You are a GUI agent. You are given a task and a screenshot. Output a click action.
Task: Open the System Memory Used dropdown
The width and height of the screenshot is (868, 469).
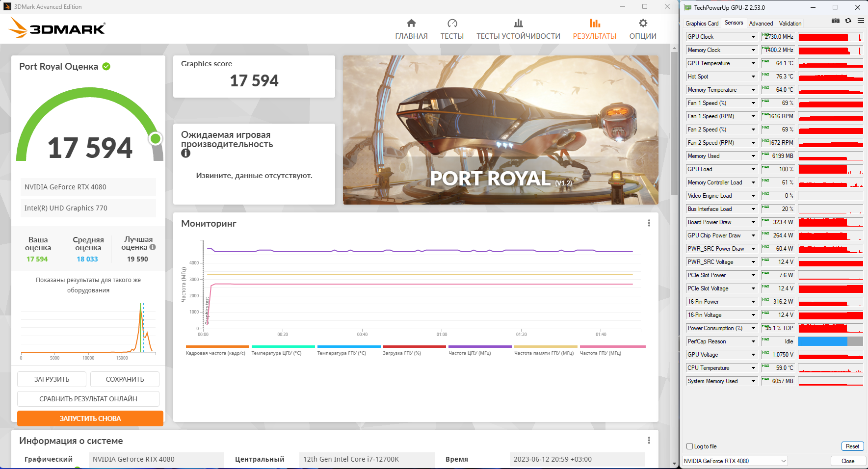(753, 381)
